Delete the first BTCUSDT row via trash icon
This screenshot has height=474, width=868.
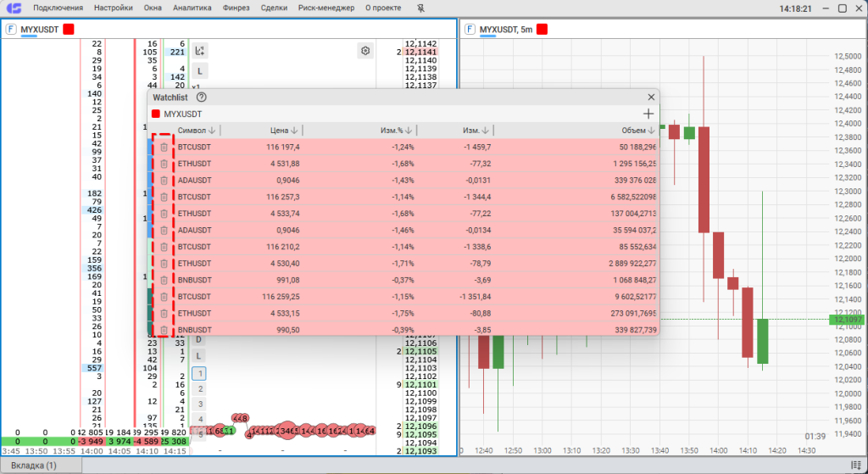(164, 148)
